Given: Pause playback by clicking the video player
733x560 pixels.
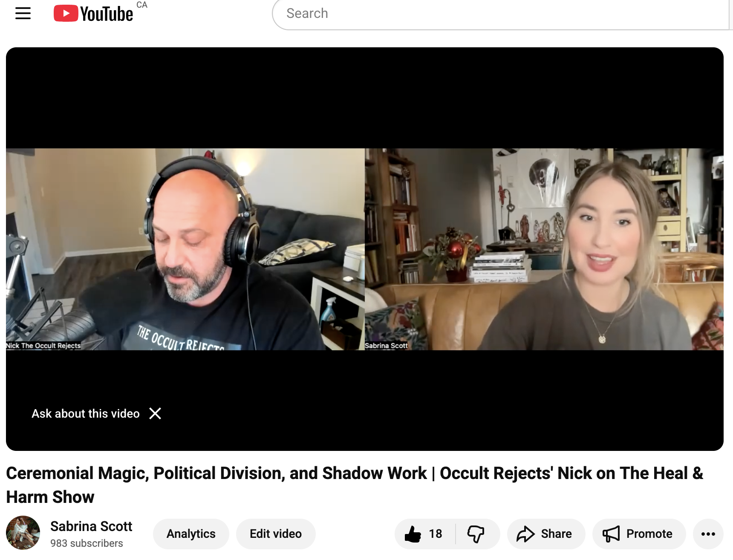Looking at the screenshot, I should (366, 247).
